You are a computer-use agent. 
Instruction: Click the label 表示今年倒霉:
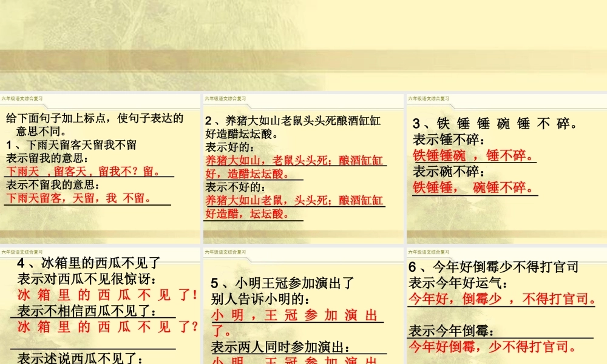coord(452,331)
